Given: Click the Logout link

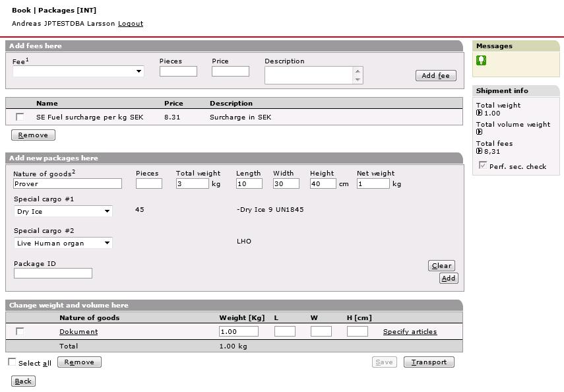Looking at the screenshot, I should [x=131, y=24].
